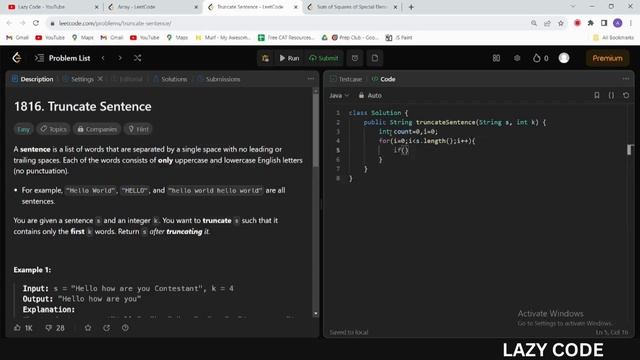Open browser zoom magnifier icon
The image size is (640, 360).
[x=534, y=23]
